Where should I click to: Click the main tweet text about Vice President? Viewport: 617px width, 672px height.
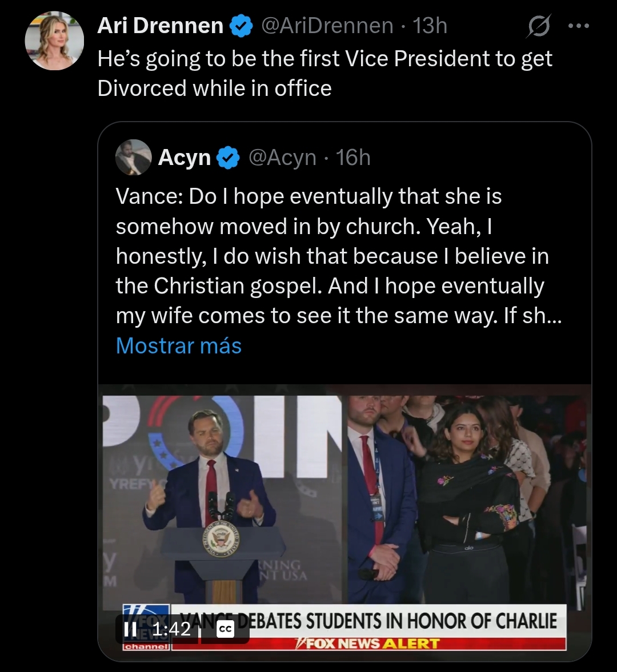tap(324, 73)
